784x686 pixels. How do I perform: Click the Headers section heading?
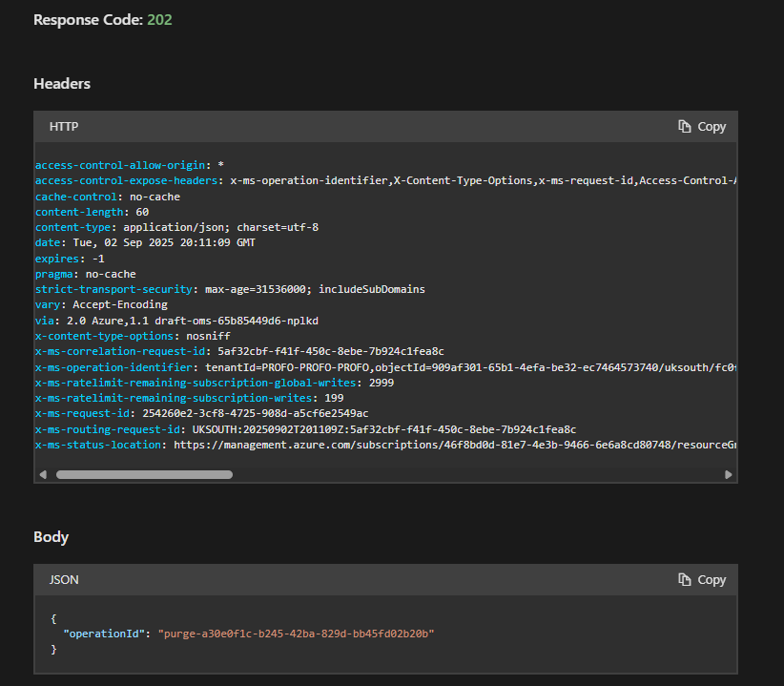pyautogui.click(x=62, y=84)
